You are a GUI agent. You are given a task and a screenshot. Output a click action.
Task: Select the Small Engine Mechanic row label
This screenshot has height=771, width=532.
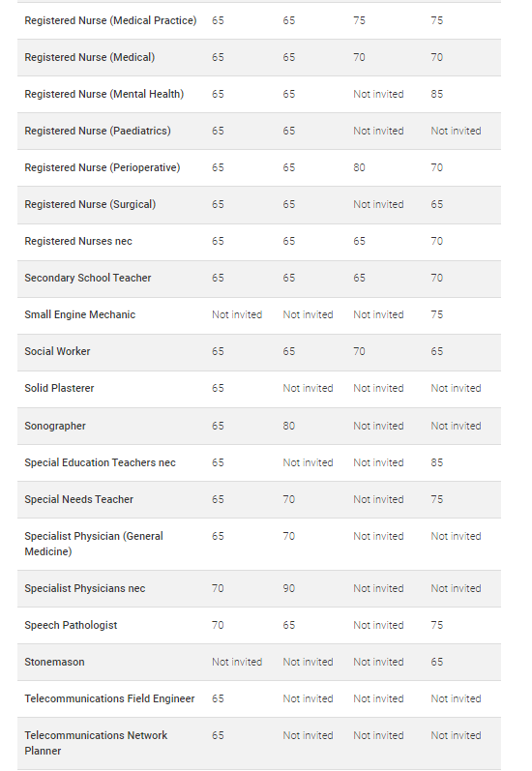(80, 314)
